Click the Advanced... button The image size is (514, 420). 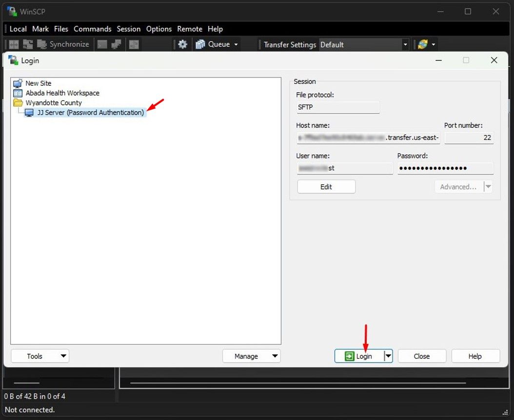pyautogui.click(x=458, y=187)
